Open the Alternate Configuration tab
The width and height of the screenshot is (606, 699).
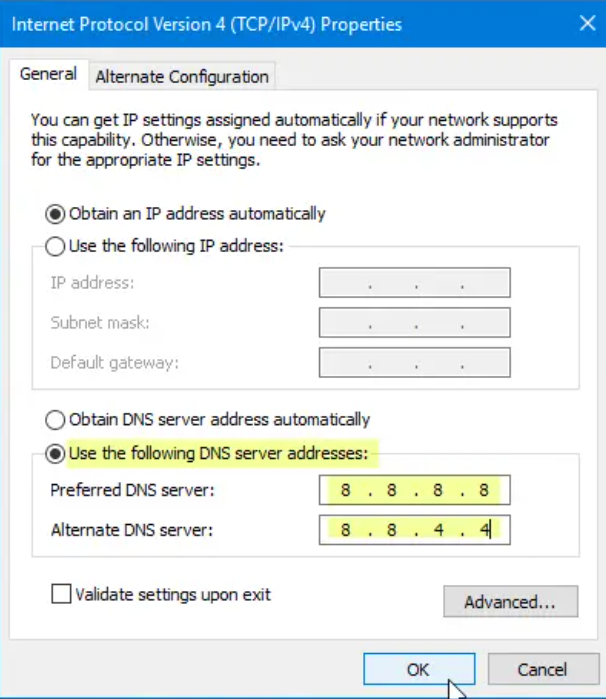pos(182,76)
